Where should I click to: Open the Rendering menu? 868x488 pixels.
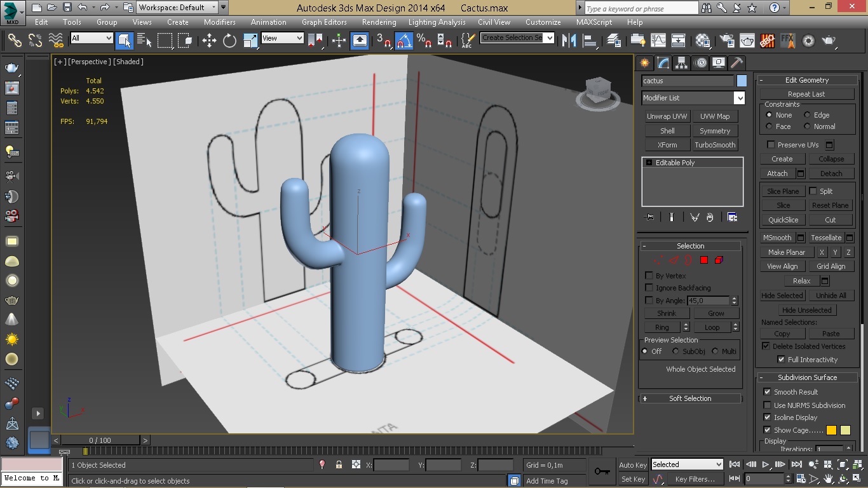[x=379, y=22]
